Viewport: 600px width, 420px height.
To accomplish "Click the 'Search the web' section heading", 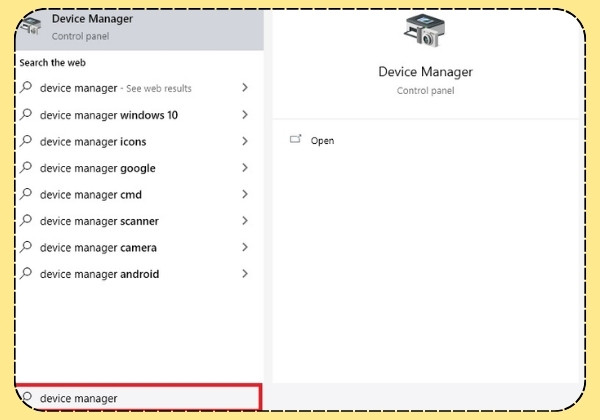I will [x=52, y=63].
